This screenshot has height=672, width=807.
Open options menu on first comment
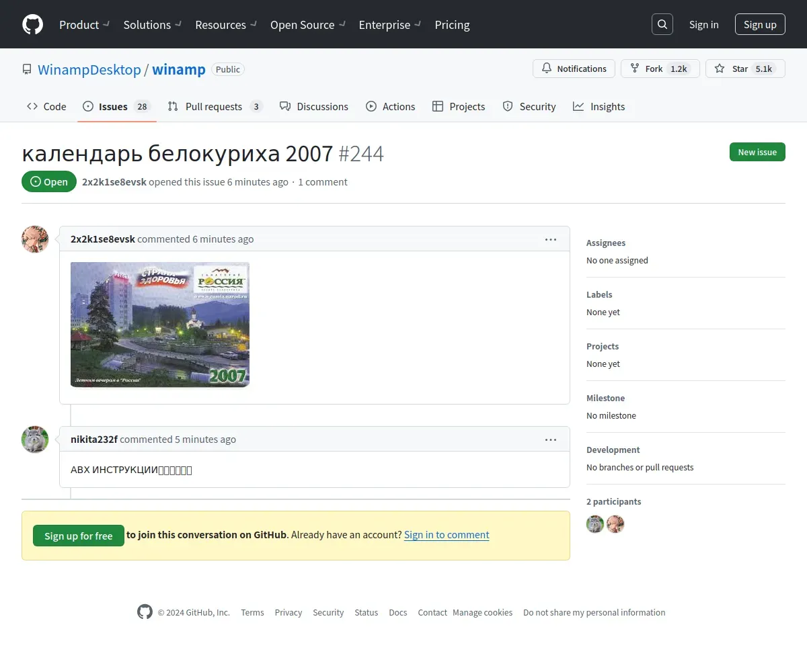click(x=551, y=239)
